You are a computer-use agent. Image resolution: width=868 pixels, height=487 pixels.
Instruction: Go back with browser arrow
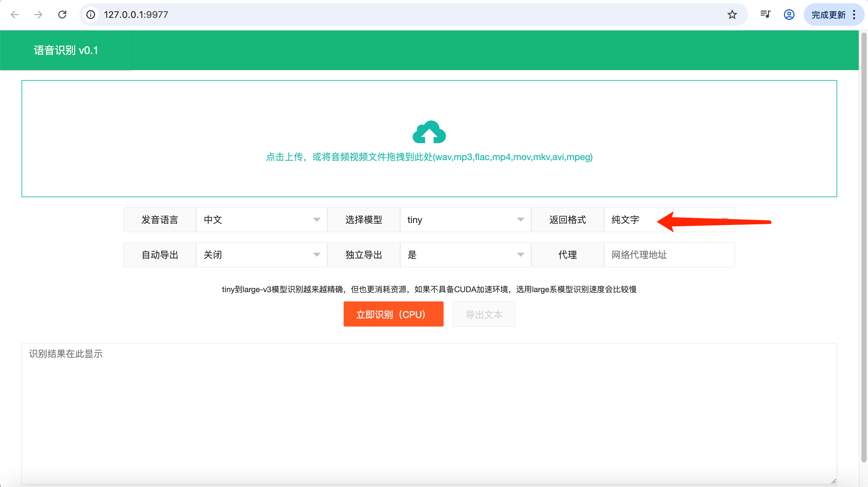point(15,15)
